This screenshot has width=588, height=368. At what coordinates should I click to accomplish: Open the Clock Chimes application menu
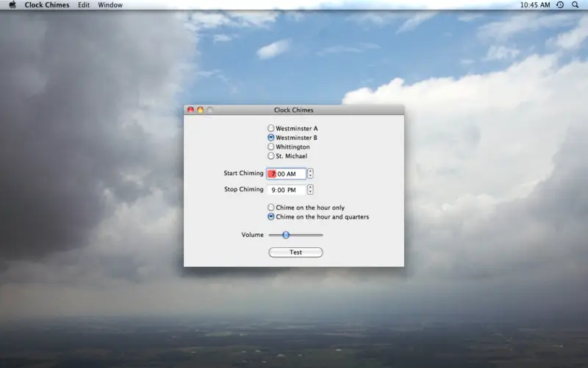pyautogui.click(x=47, y=5)
